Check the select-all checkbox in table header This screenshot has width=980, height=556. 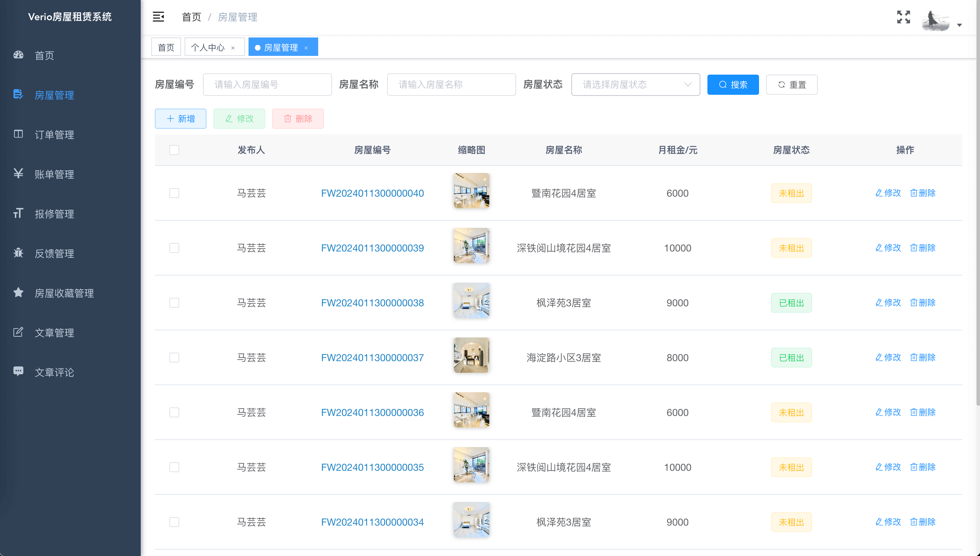tap(174, 150)
